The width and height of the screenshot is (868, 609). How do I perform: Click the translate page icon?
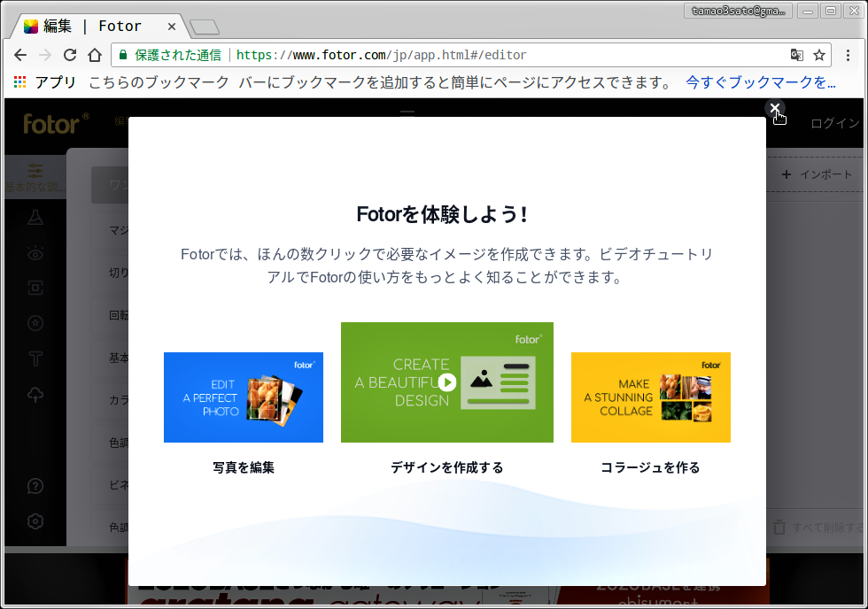tap(796, 55)
